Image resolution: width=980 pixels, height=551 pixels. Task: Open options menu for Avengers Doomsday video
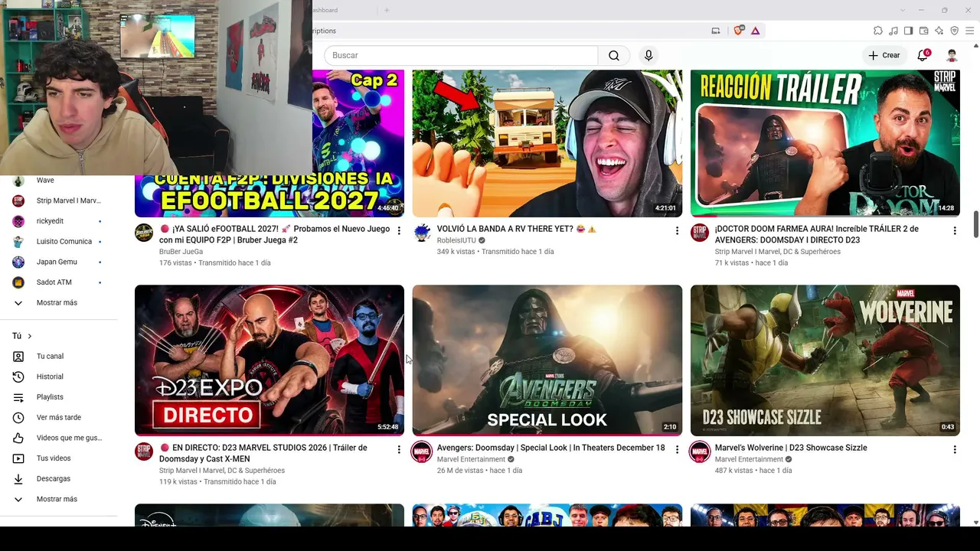(677, 449)
